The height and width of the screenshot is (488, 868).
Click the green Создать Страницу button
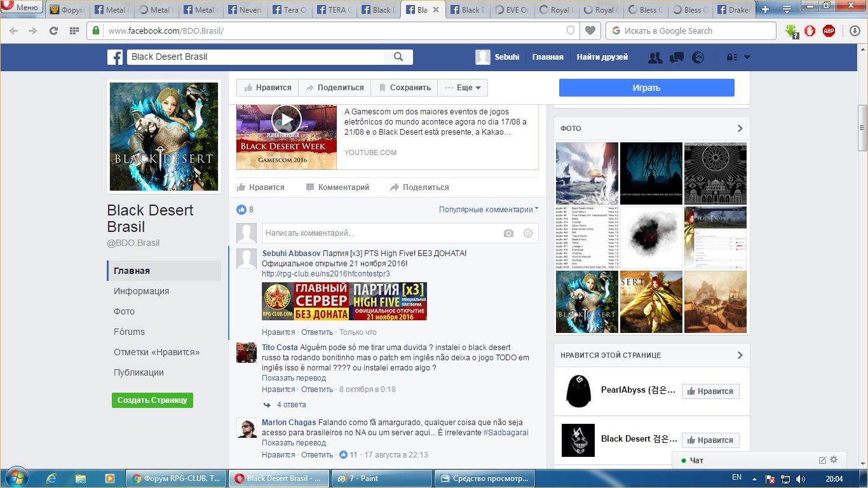click(152, 400)
